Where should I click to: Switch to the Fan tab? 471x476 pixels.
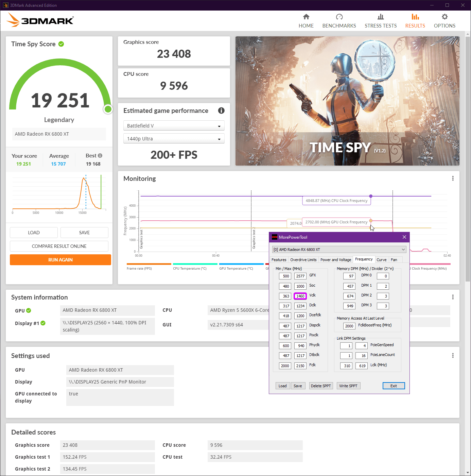pyautogui.click(x=394, y=260)
